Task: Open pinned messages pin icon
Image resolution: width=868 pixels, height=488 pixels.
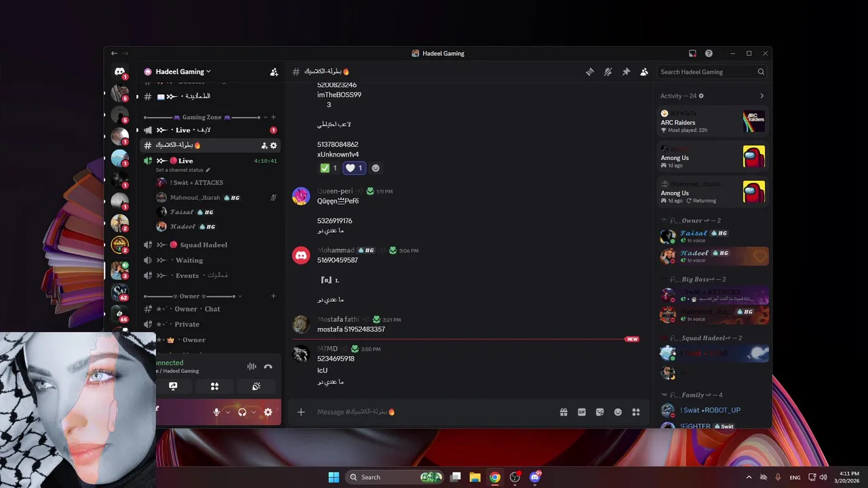Action: [627, 72]
